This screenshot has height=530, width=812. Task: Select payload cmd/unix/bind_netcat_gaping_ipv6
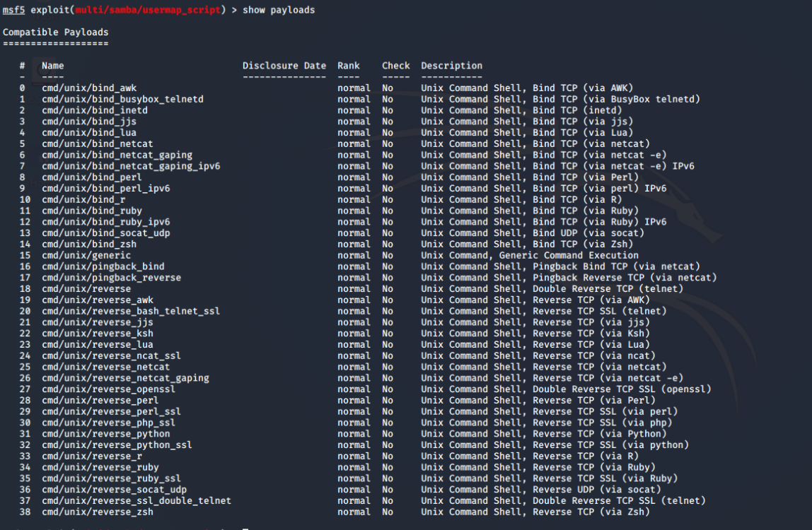tap(131, 166)
